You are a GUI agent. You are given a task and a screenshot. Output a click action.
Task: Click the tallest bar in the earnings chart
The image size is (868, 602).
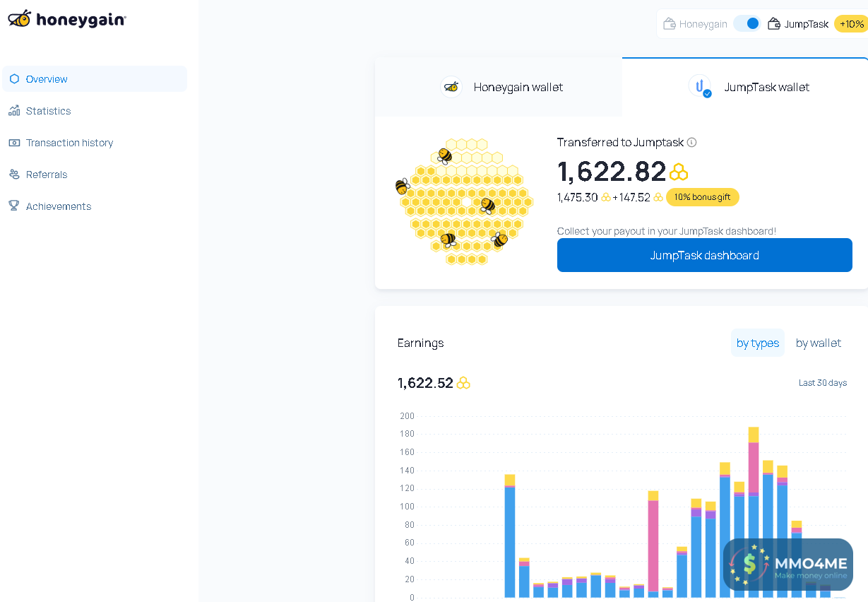click(x=754, y=512)
